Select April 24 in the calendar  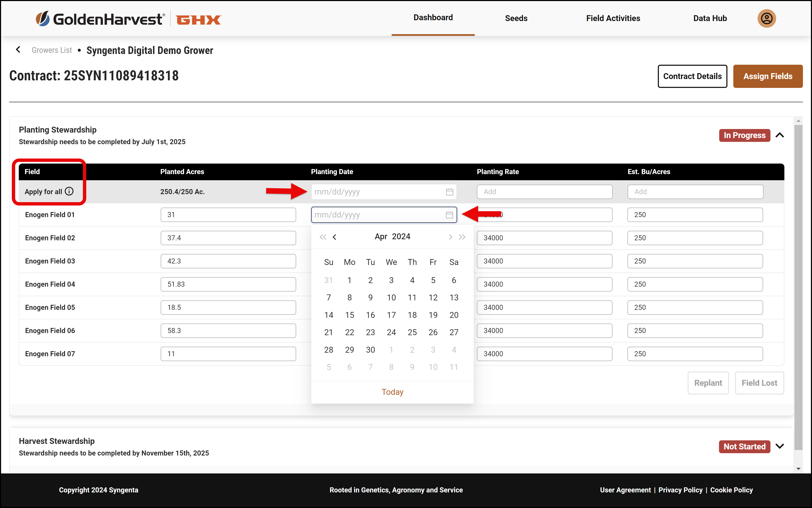391,332
